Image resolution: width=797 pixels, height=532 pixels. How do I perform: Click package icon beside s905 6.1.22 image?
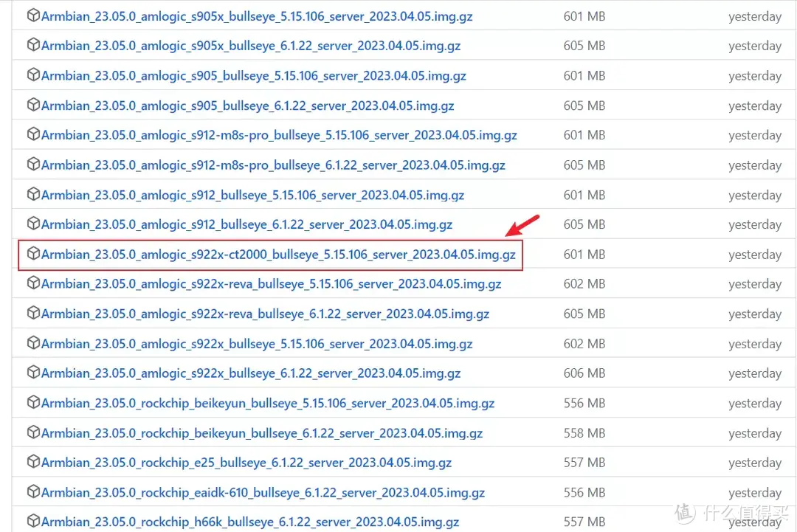[33, 105]
